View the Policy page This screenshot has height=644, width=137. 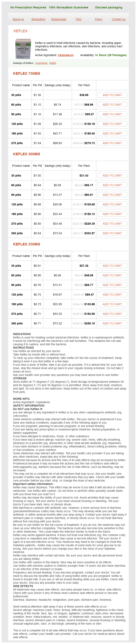click(99, 19)
